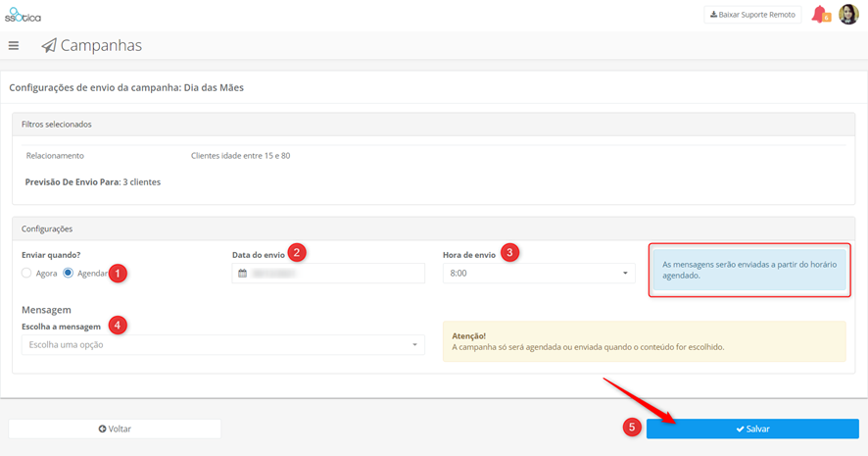Click the Campanhas paper plane icon

(x=49, y=45)
